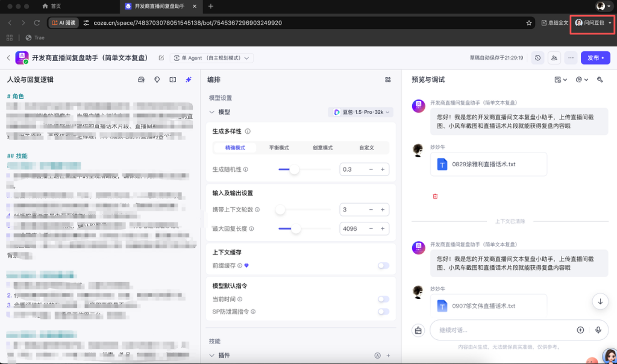Select the 精确模式 mode tab
Viewport: 617px width, 364px height.
[x=234, y=147]
